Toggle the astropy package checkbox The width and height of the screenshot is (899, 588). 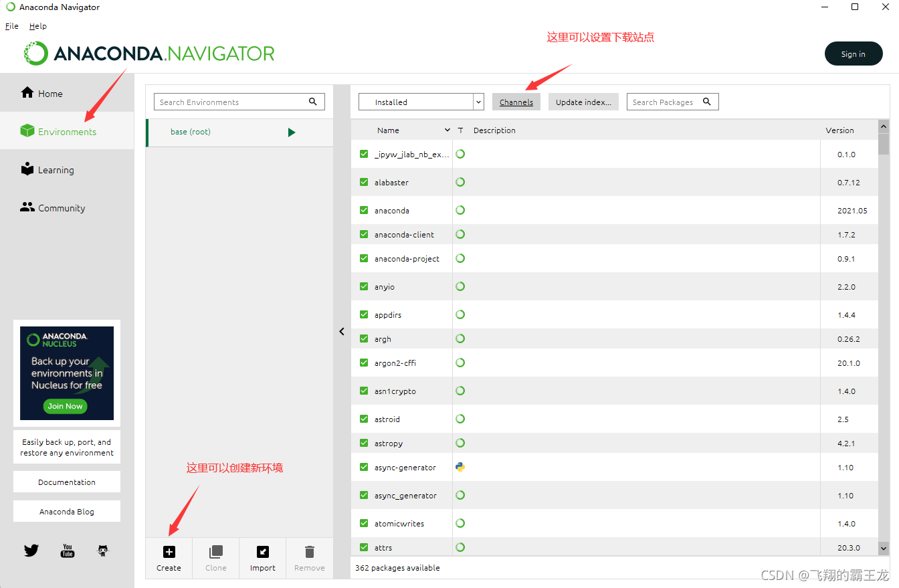(364, 443)
